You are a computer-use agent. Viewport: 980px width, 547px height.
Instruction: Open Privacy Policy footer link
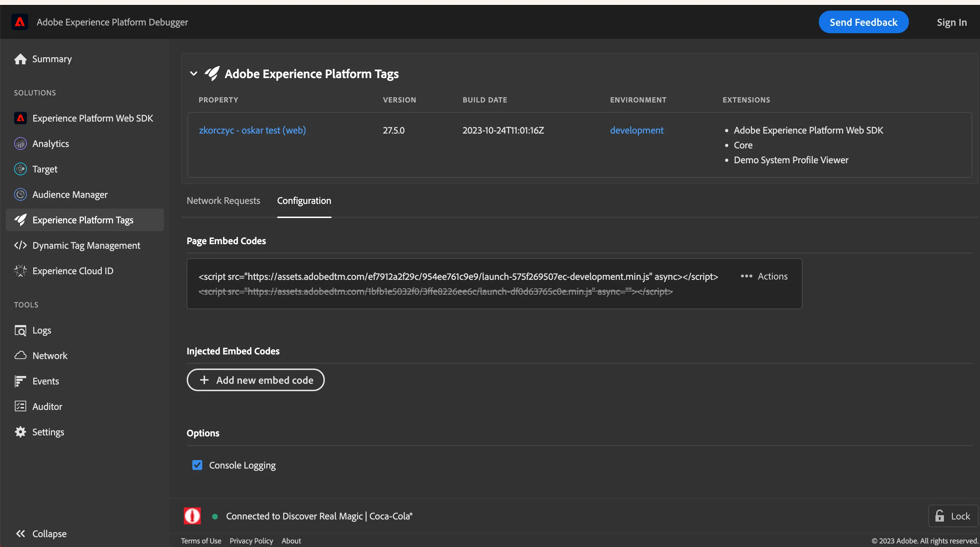coord(251,541)
